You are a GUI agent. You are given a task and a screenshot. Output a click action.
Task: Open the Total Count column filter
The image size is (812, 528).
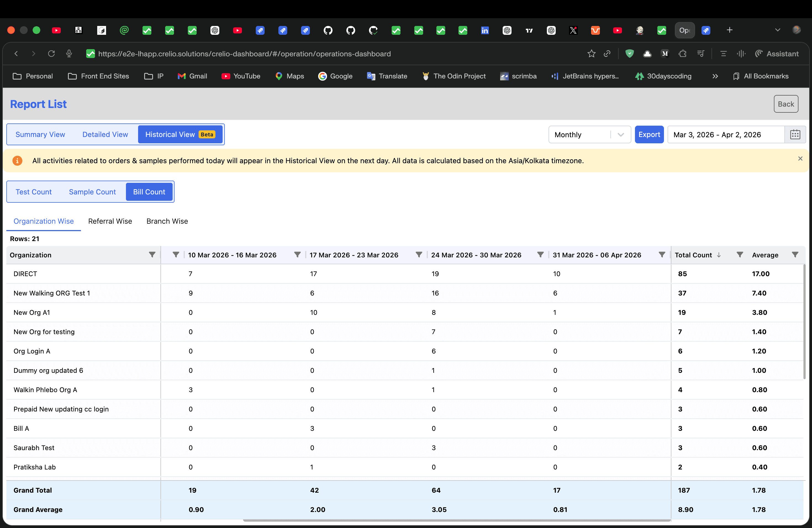(740, 255)
